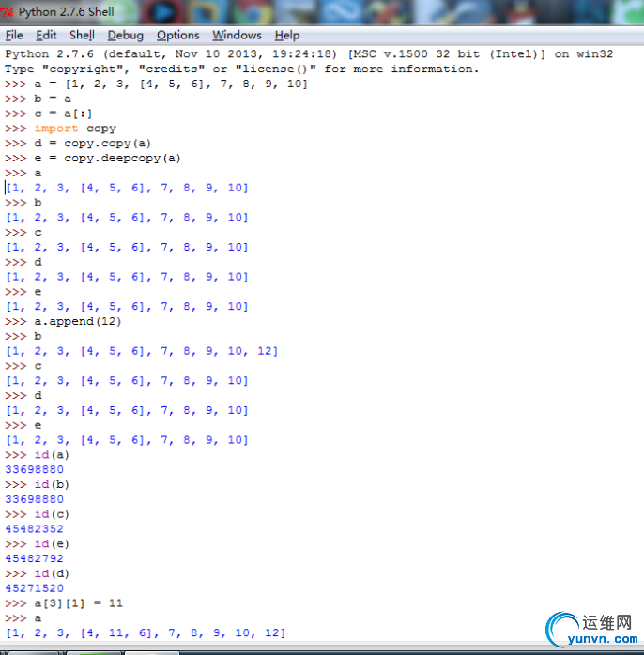Click the line "d = copy.copy(a)"
This screenshot has width=644, height=655.
click(92, 144)
